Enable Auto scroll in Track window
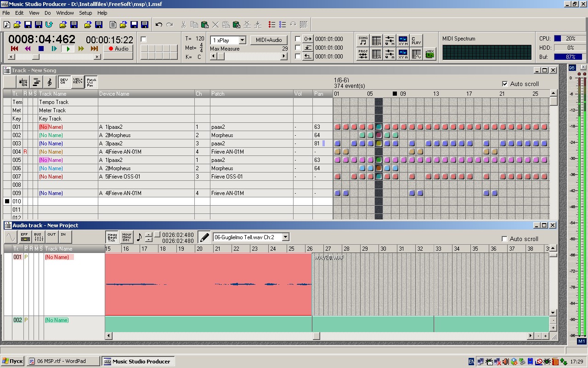588x368 pixels. pos(505,84)
